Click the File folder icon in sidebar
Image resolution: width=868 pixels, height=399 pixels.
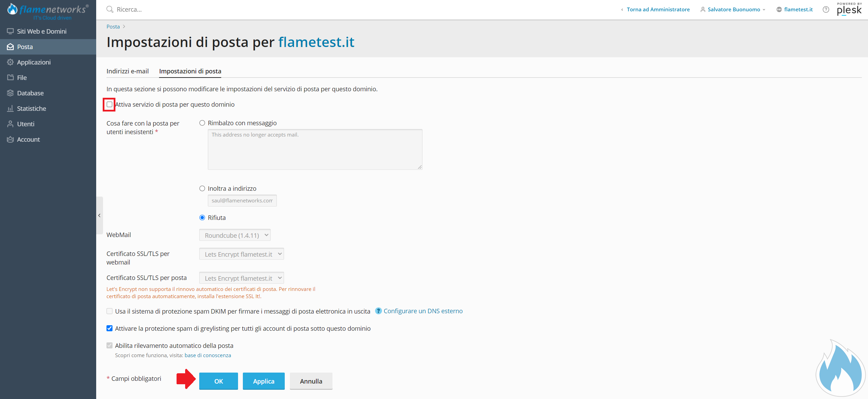pyautogui.click(x=10, y=78)
